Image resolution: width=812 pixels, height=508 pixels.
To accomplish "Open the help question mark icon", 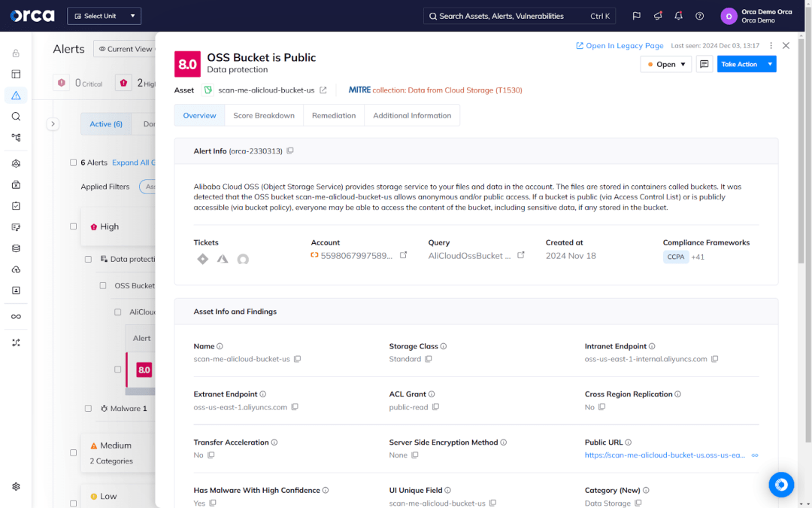I will coord(700,16).
